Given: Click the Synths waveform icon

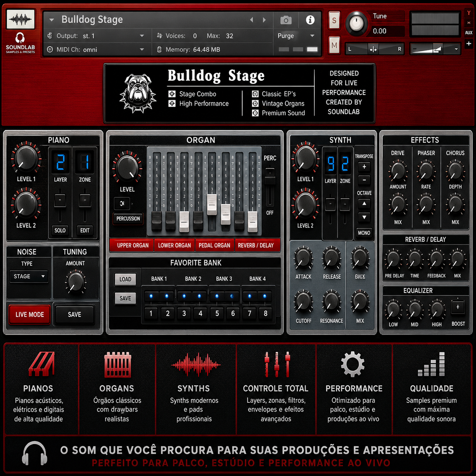Looking at the screenshot, I should click(195, 365).
